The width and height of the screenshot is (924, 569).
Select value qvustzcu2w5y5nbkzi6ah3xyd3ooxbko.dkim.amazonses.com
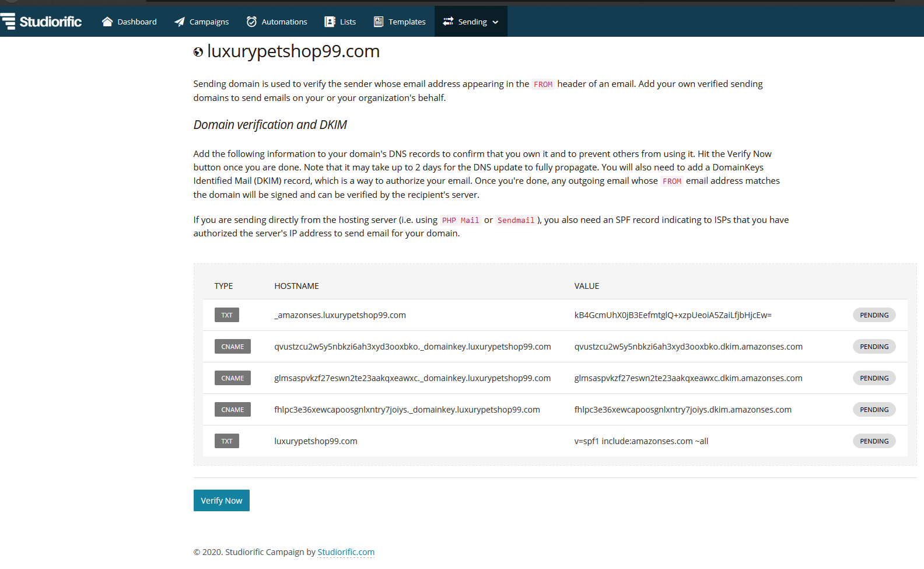(x=688, y=347)
